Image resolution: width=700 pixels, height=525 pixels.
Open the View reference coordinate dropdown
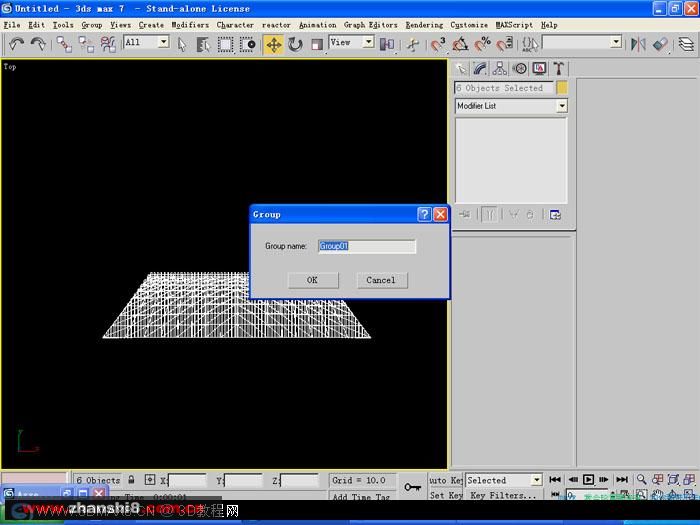[x=351, y=42]
